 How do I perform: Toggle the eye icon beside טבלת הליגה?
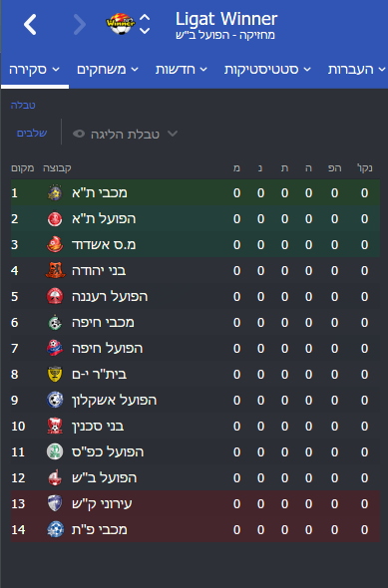(79, 134)
